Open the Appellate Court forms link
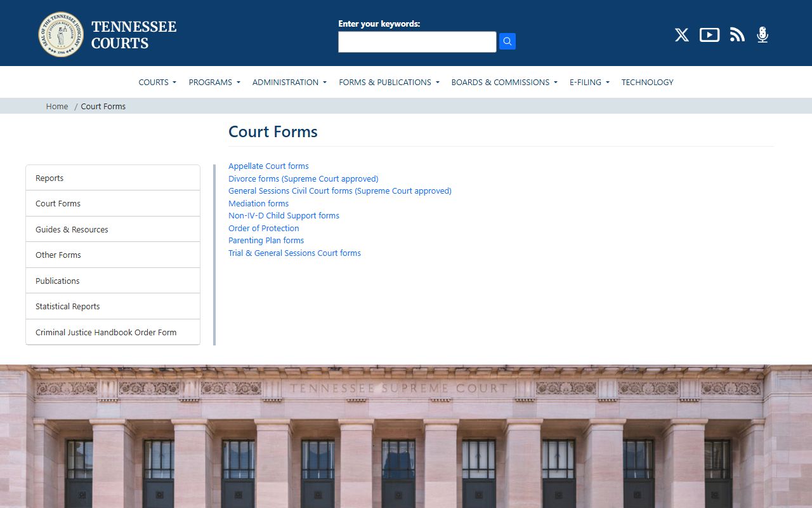The height and width of the screenshot is (508, 812). [268, 166]
